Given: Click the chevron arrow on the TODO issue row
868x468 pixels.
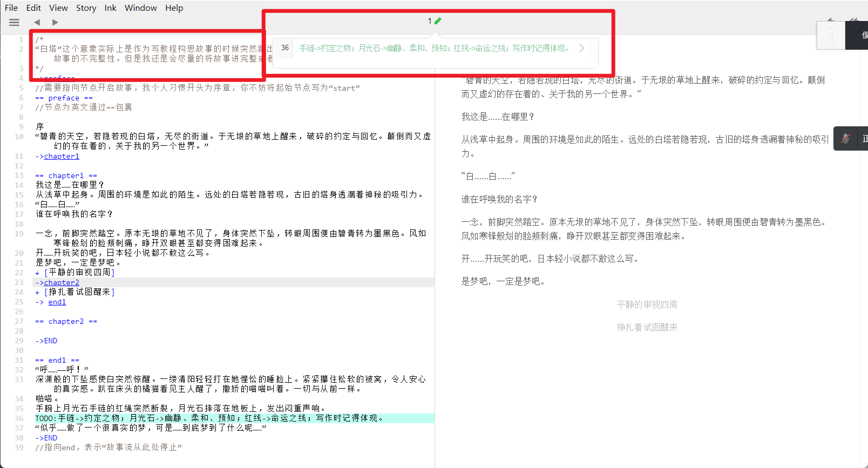Looking at the screenshot, I should tap(581, 48).
